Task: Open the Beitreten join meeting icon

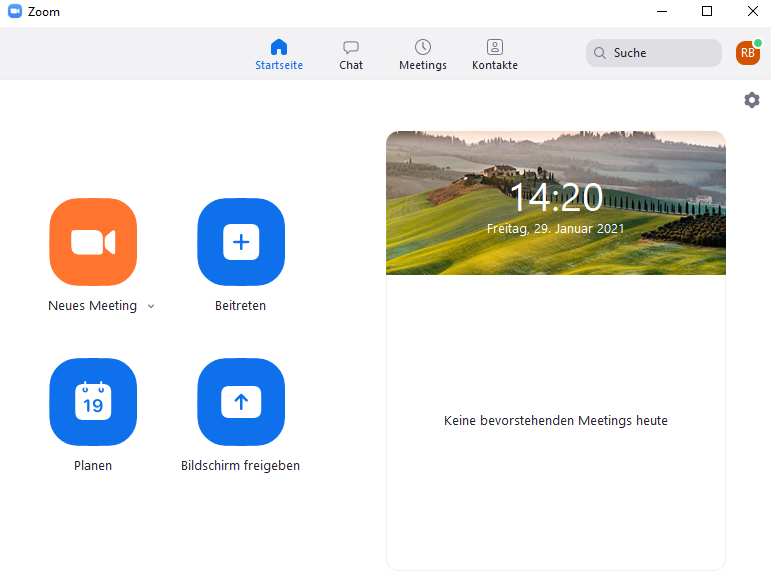Action: pos(241,242)
